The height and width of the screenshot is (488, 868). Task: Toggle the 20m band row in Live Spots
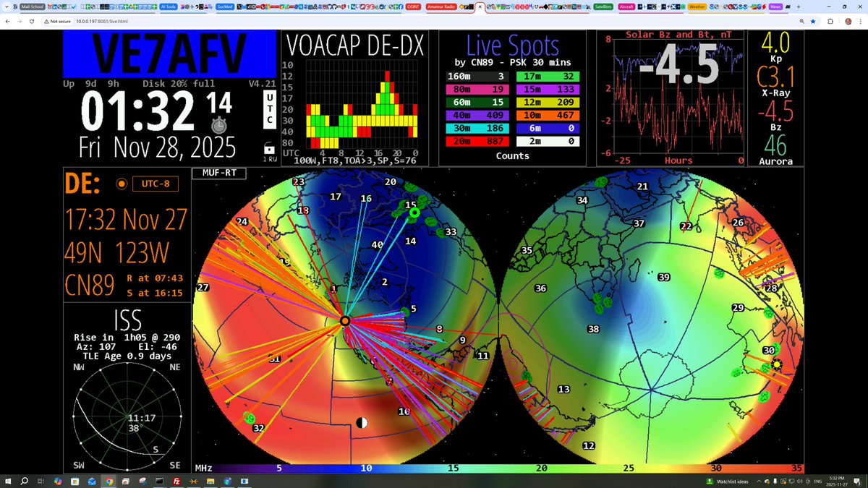click(477, 142)
